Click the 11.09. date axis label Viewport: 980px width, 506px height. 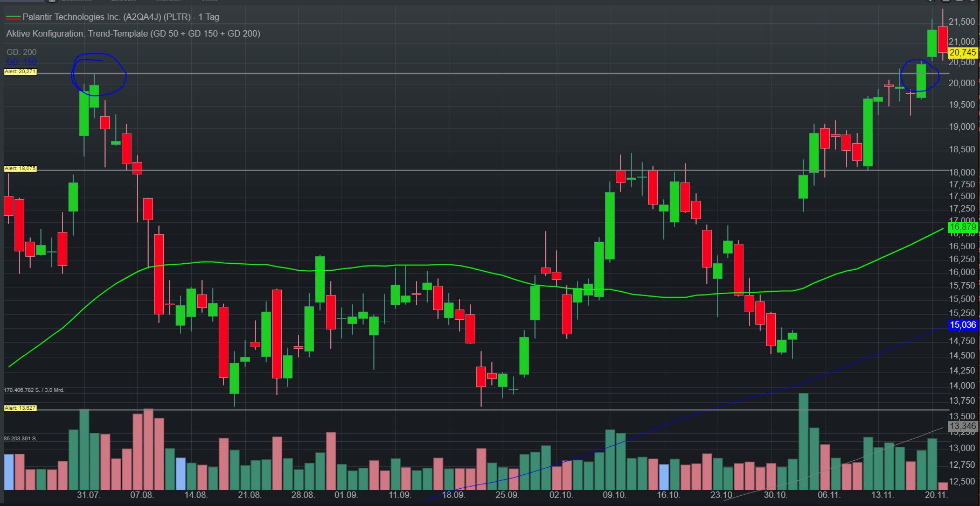tap(399, 495)
